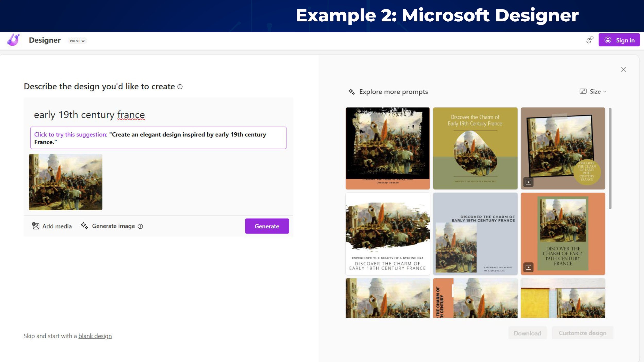Click the Size resize icon
This screenshot has width=644, height=362.
[x=583, y=91]
